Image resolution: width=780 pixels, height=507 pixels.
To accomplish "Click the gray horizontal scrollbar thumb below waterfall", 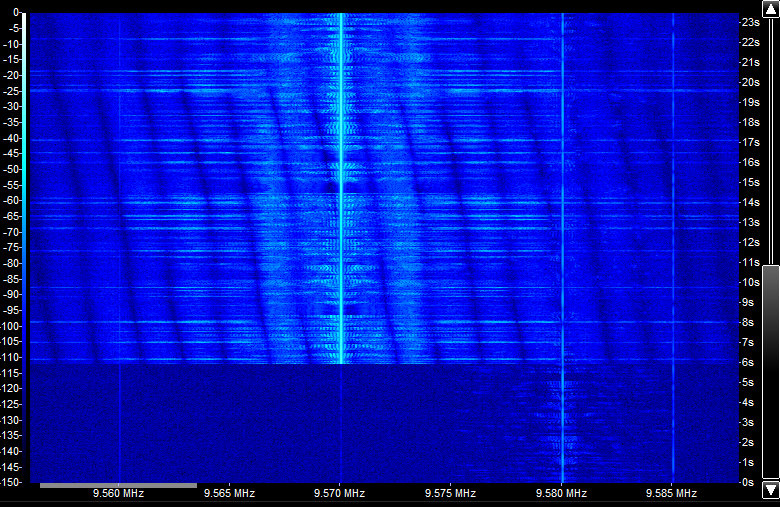I will 118,486.
